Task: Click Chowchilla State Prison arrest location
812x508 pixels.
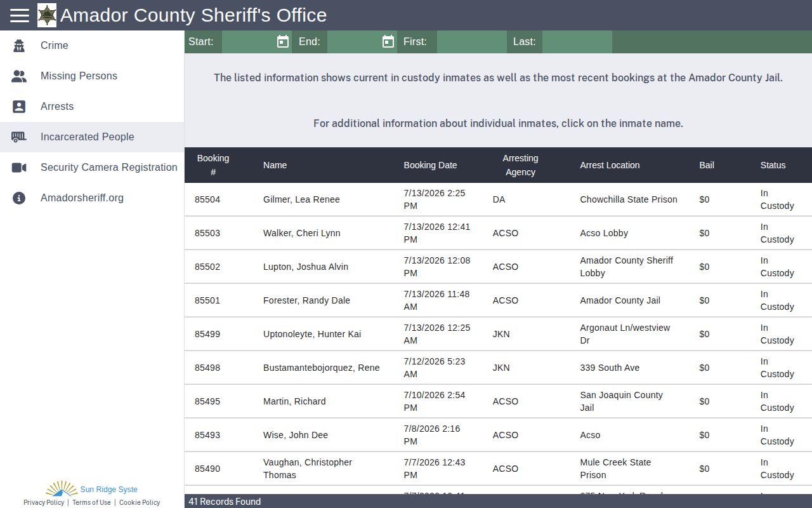Action: 629,199
